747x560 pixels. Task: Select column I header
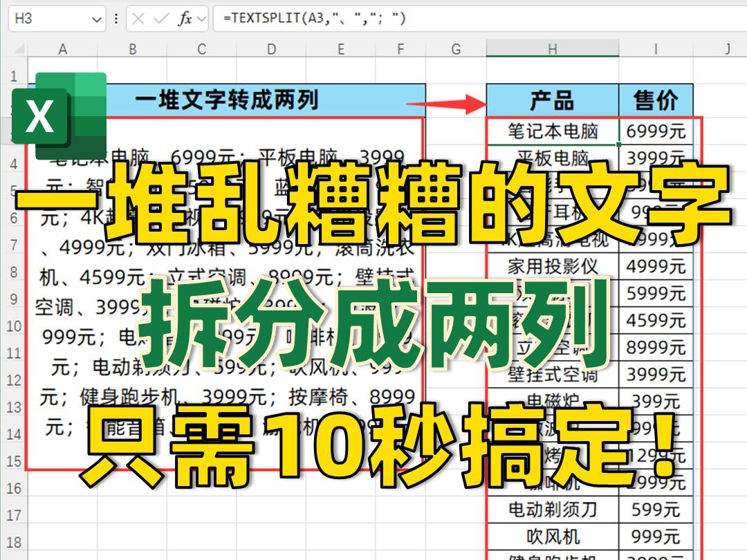(x=656, y=48)
